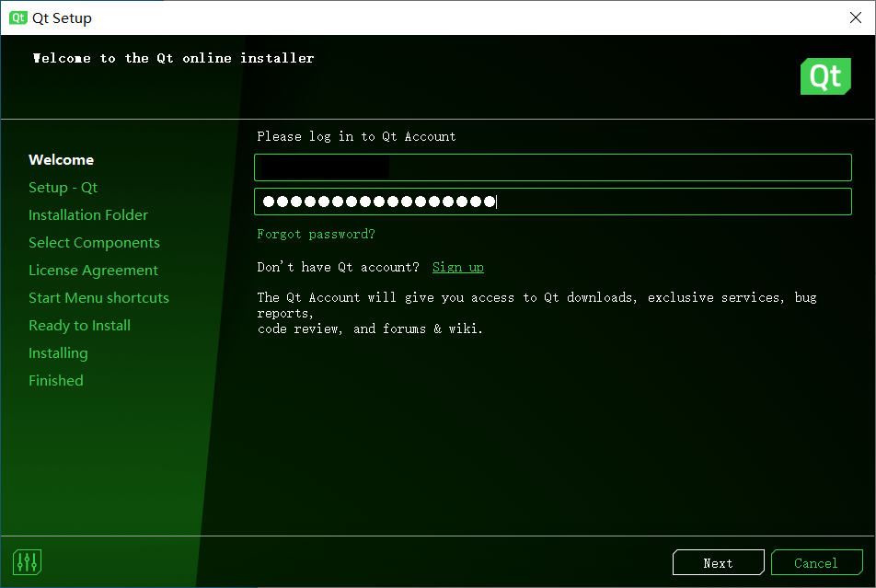
Task: Click the "Don't have Qt account?" text
Action: click(338, 267)
